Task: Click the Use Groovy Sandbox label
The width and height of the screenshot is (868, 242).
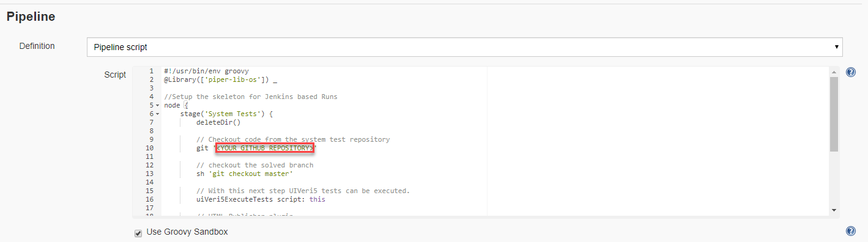Action: (x=187, y=232)
